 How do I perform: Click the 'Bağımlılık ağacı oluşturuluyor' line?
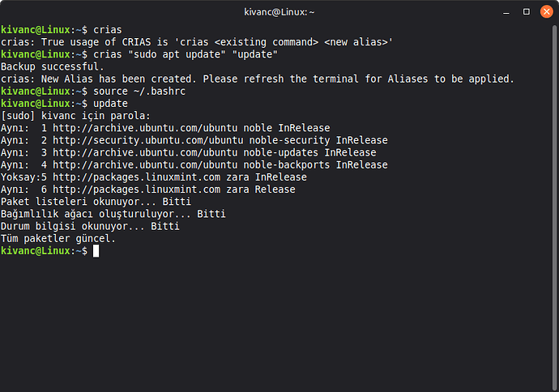[x=113, y=214]
